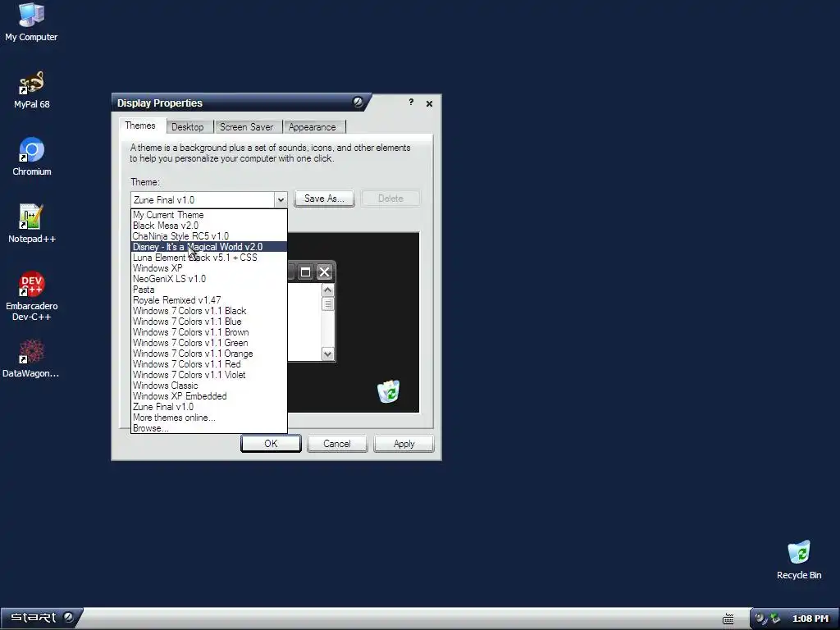The height and width of the screenshot is (630, 840).
Task: Click the Apply button
Action: (404, 444)
